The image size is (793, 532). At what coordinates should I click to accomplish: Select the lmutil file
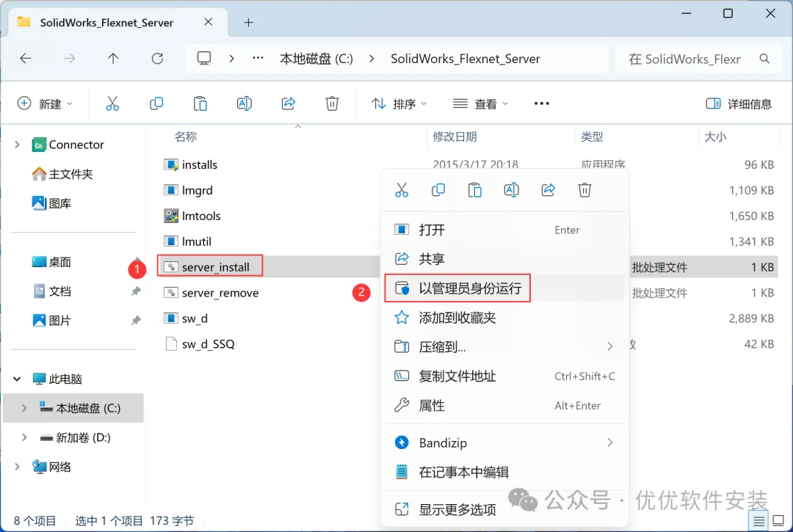(196, 241)
